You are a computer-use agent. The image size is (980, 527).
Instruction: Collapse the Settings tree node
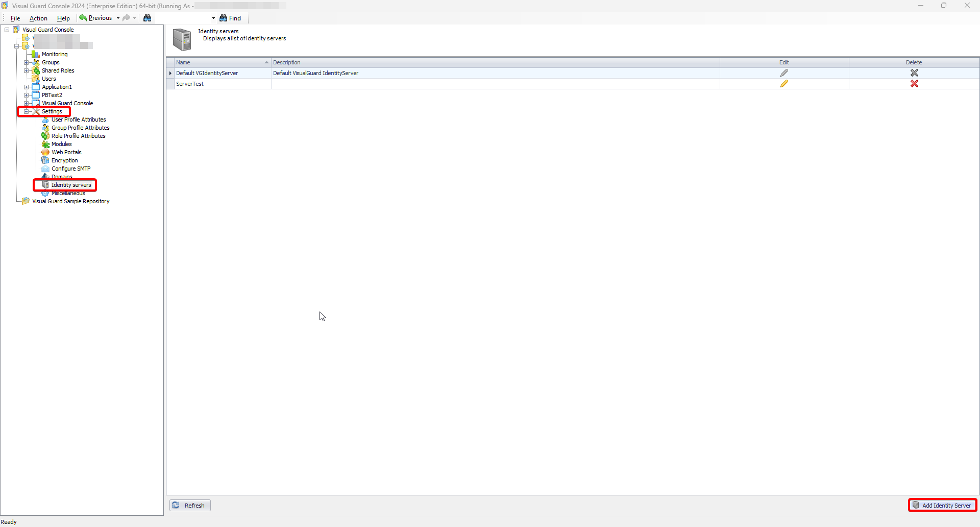pos(27,111)
